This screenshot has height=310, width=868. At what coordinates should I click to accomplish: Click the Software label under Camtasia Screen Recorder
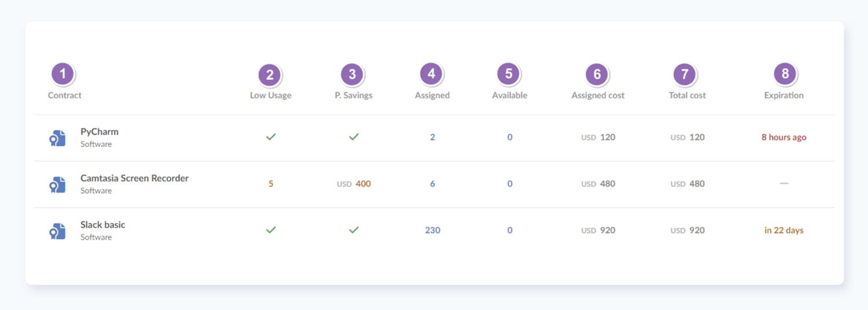(96, 190)
